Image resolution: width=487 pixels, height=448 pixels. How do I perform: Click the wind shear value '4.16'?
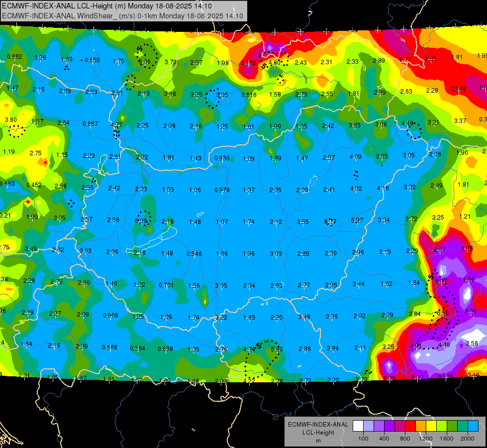pos(383,188)
